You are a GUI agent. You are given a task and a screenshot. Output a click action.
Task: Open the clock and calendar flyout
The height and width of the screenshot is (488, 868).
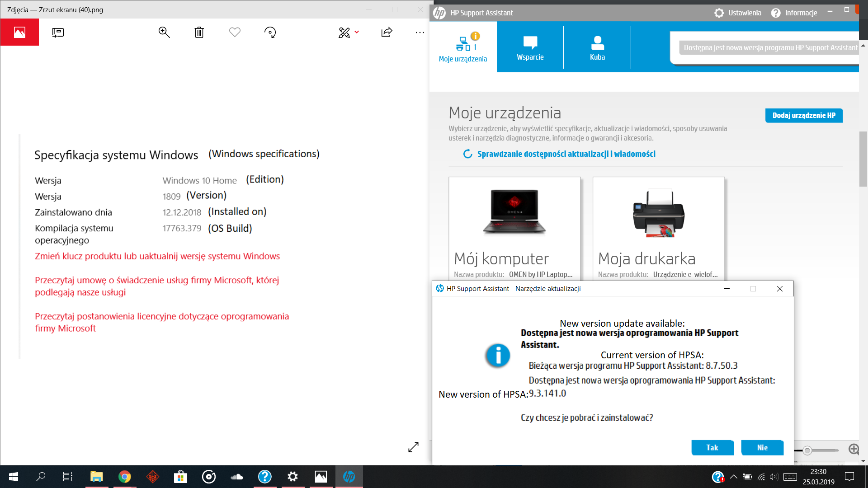818,477
